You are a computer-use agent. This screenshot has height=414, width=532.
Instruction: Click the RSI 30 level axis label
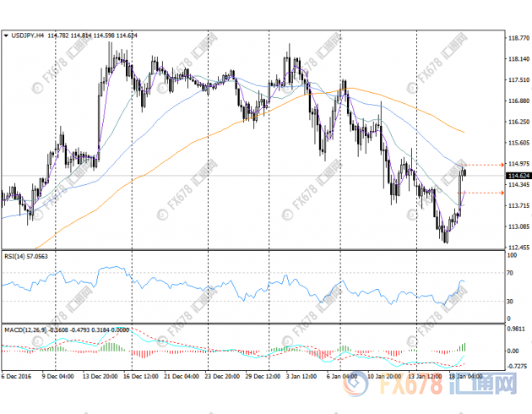(512, 301)
